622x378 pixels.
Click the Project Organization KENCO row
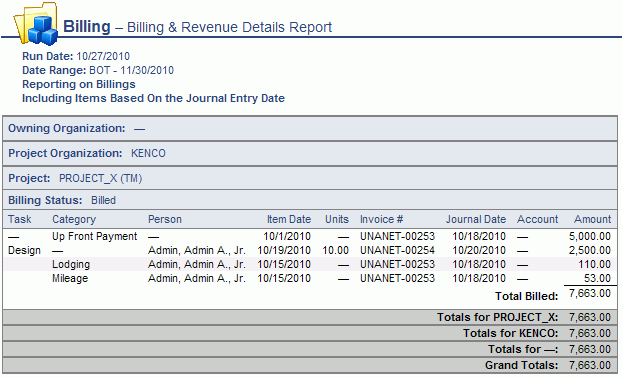point(310,153)
